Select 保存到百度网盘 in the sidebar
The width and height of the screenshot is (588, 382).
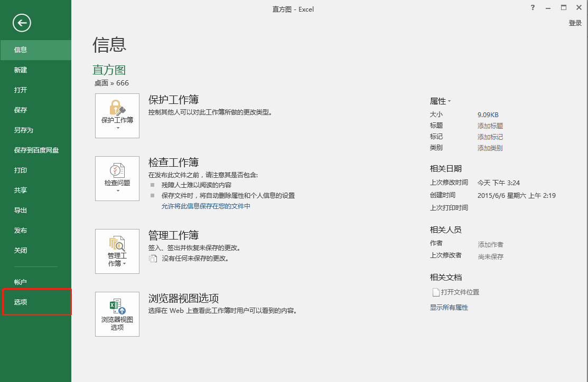[x=35, y=150]
